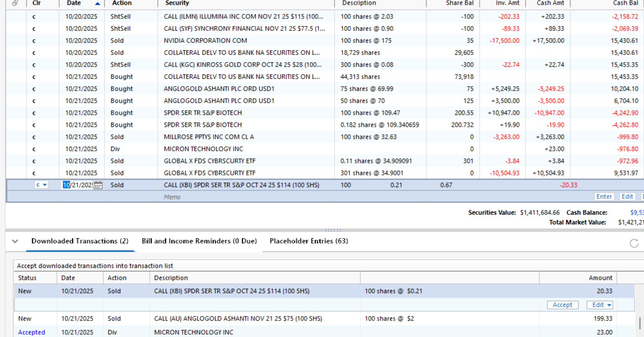The height and width of the screenshot is (337, 644).
Task: Click the shares field showing 100
Action: (346, 185)
